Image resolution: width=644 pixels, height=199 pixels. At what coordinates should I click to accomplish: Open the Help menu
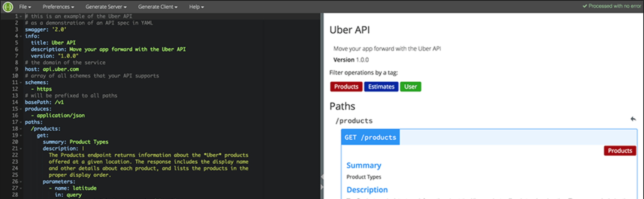click(x=196, y=7)
